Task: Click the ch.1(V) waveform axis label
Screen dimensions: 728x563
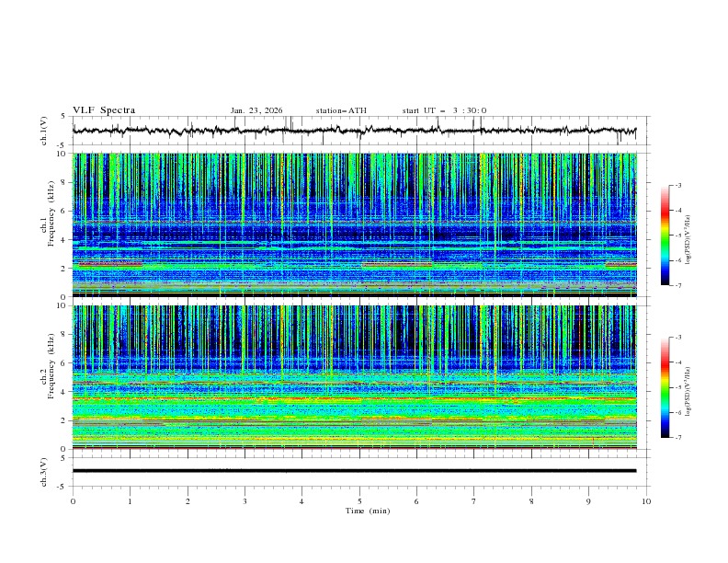Action: click(x=44, y=131)
